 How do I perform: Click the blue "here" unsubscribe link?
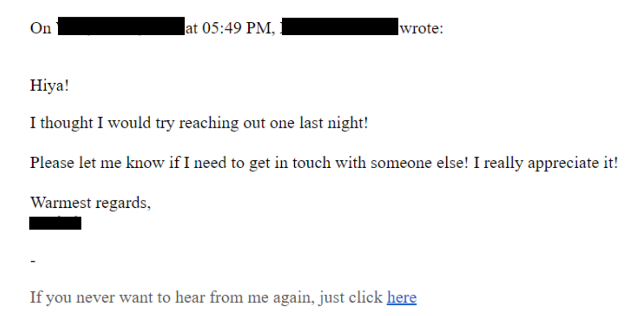[x=402, y=297]
